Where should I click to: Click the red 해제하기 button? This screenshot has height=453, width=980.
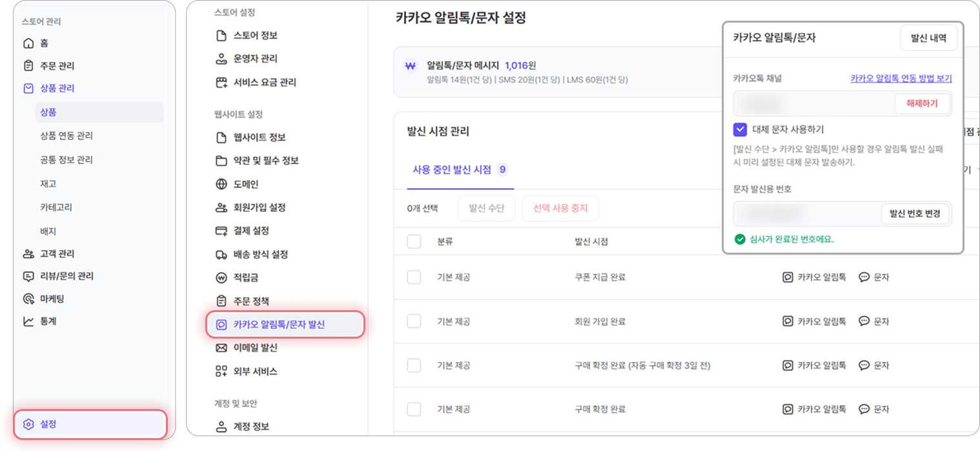[922, 103]
